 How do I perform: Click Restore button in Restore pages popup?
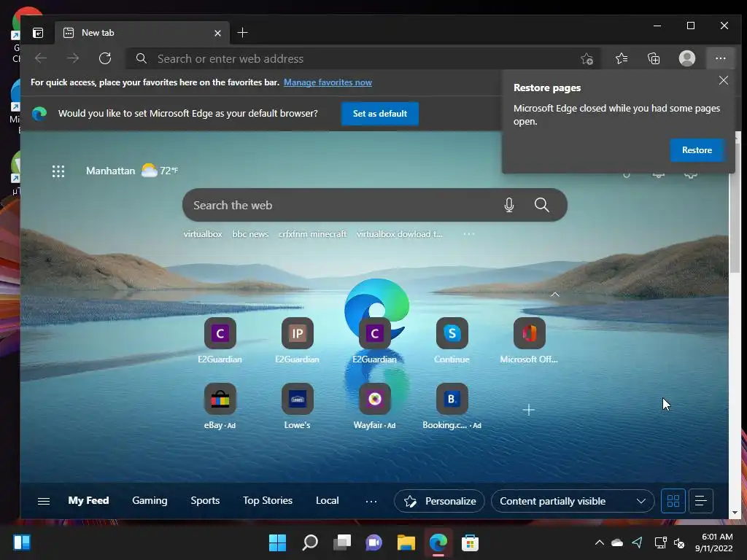pos(697,150)
